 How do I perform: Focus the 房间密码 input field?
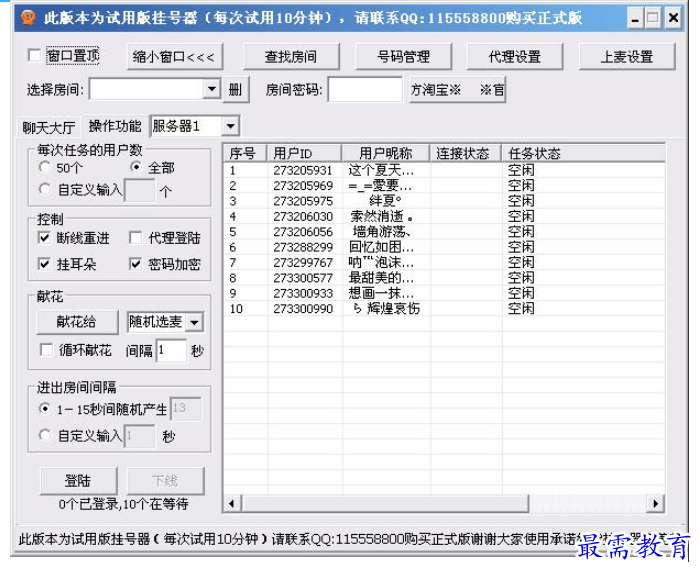tap(365, 90)
